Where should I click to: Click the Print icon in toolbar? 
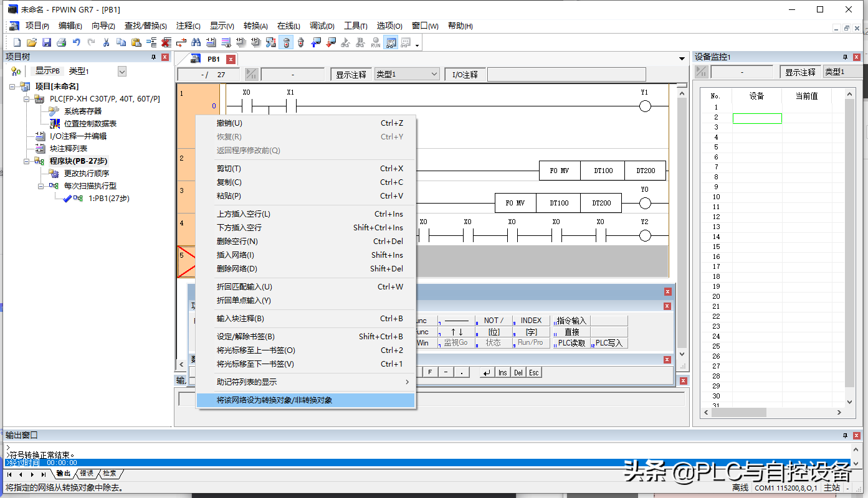62,42
